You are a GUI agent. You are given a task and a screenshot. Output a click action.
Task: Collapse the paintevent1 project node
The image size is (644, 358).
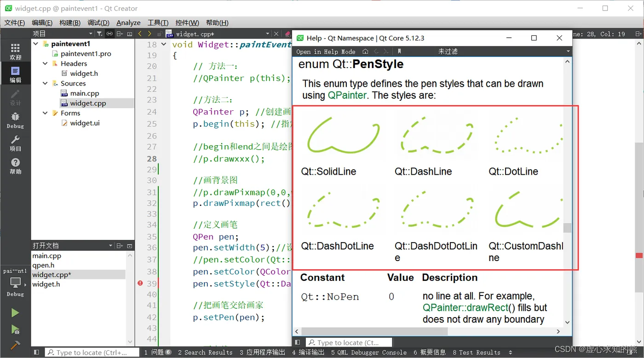tap(35, 44)
